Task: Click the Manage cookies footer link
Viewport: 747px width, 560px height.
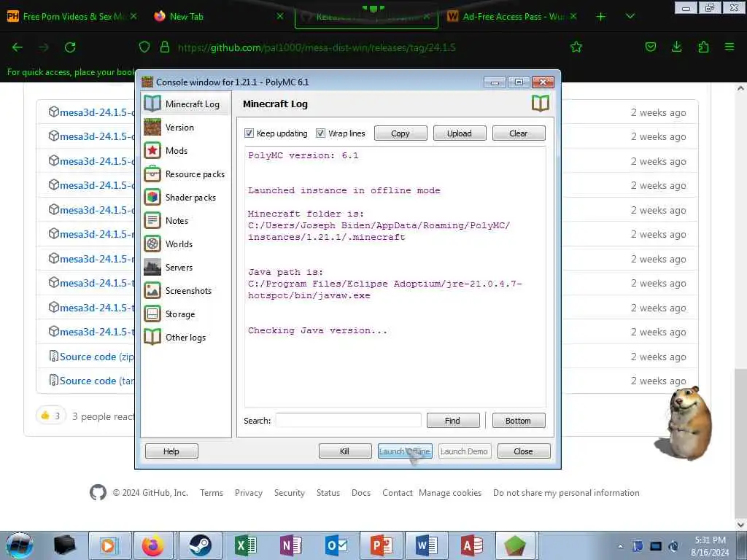Action: pos(450,493)
